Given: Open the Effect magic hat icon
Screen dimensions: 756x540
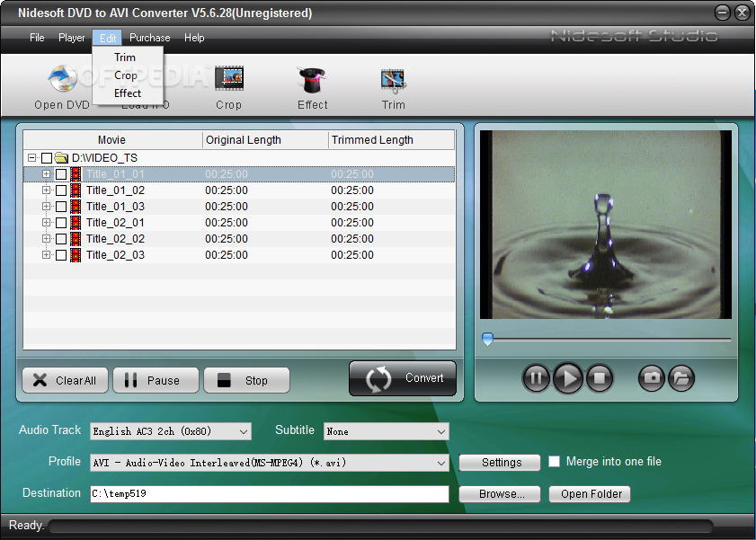Looking at the screenshot, I should 312,79.
